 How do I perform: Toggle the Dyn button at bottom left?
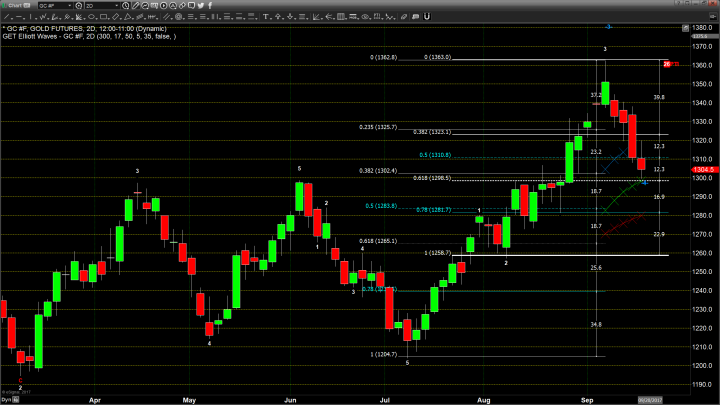(5, 397)
